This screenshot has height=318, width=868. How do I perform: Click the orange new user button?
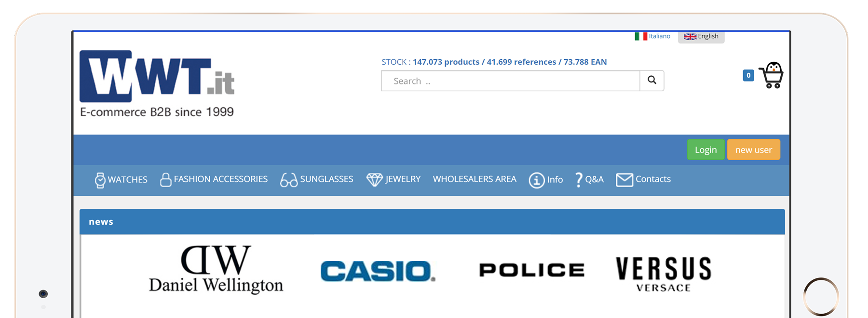point(753,150)
